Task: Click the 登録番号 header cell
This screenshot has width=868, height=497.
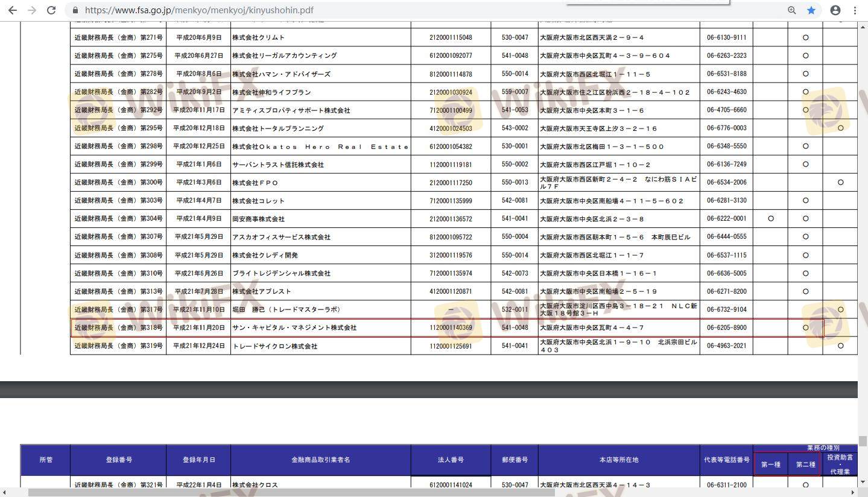Action: (118, 460)
